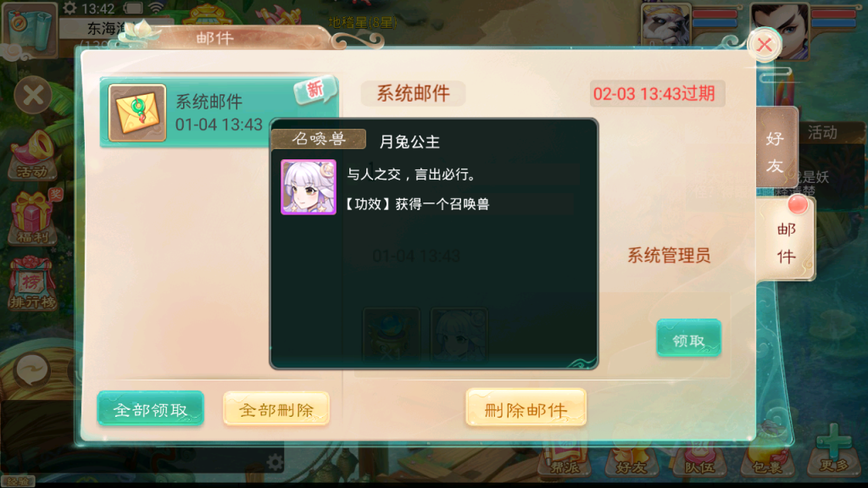Click the 月兔公主 pet portrait
The height and width of the screenshot is (488, 868).
click(309, 187)
